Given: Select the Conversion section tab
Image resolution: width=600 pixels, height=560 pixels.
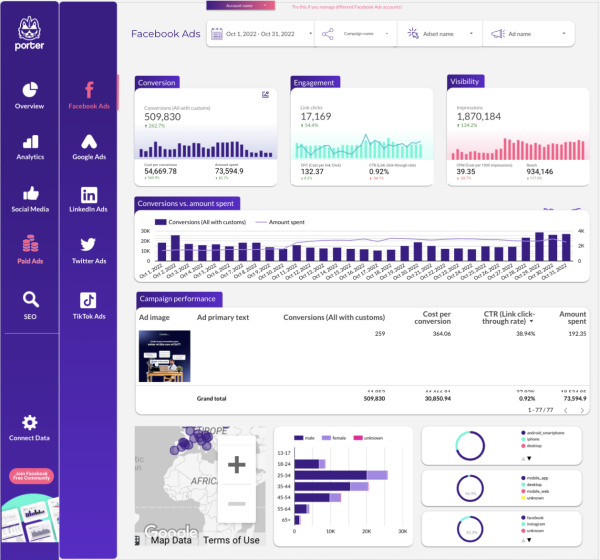Looking at the screenshot, I should click(157, 83).
